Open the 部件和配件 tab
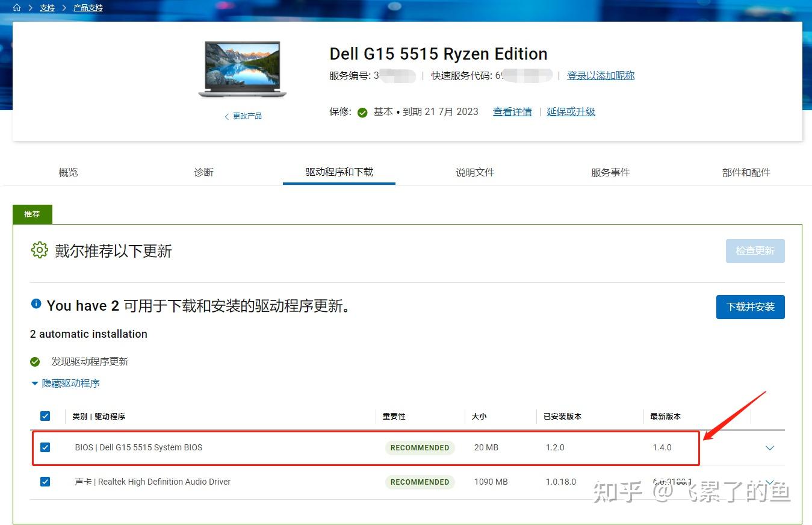 pyautogui.click(x=746, y=172)
